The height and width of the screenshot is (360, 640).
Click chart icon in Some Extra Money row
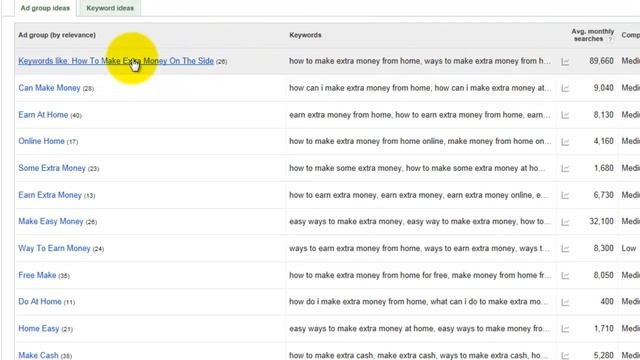(565, 168)
